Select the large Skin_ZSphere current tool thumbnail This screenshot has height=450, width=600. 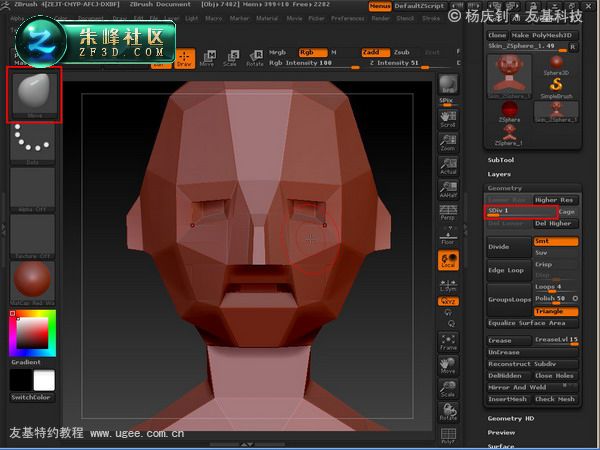click(x=509, y=77)
